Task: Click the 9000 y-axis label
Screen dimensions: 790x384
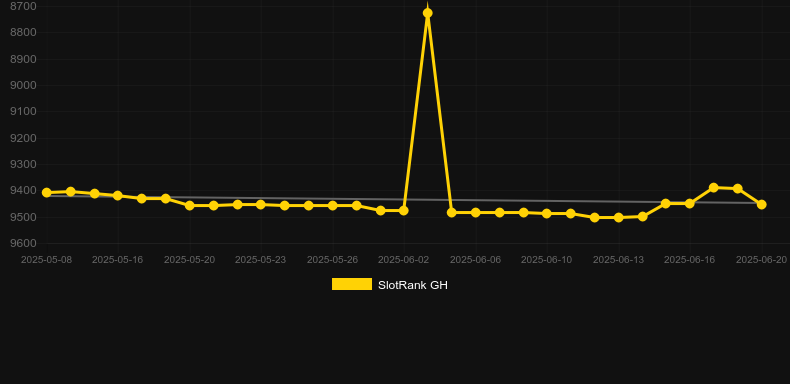Action: pyautogui.click(x=23, y=85)
